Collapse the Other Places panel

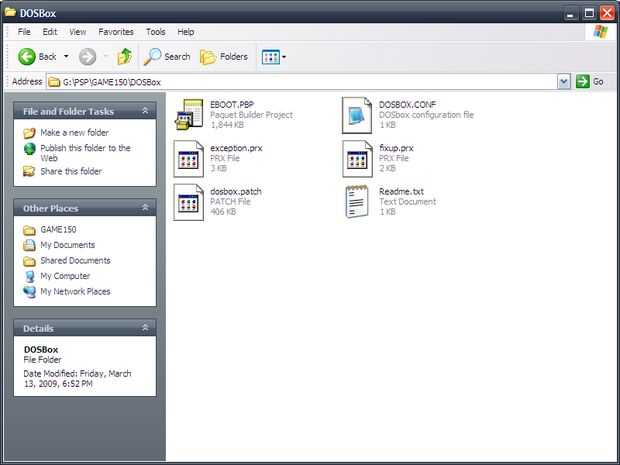(145, 208)
